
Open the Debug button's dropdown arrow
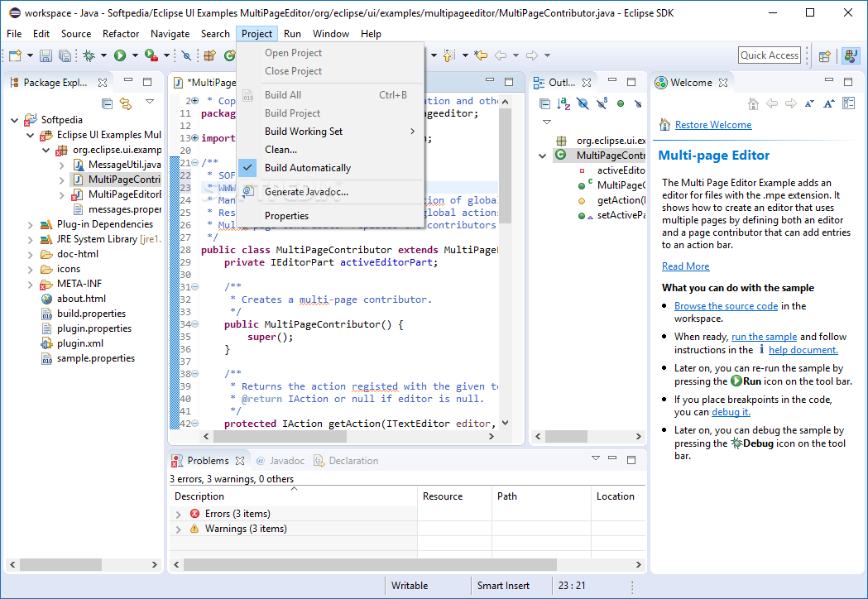(103, 55)
